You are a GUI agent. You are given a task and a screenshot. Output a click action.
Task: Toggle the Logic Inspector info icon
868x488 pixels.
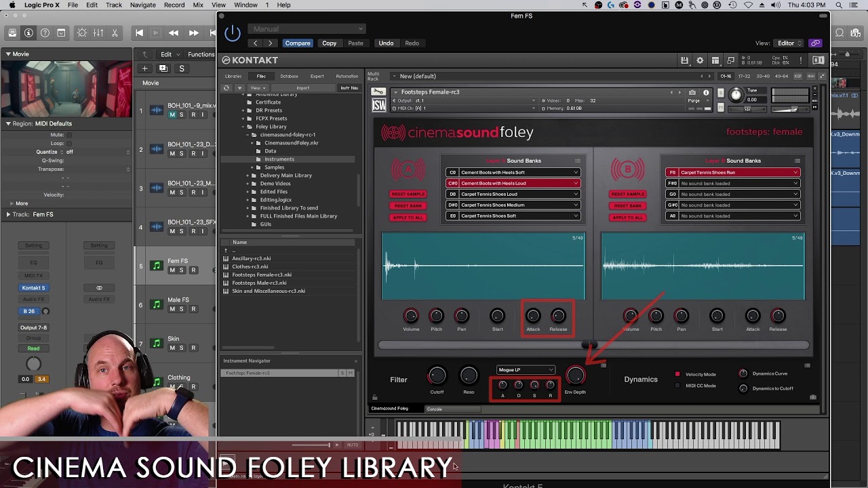28,33
